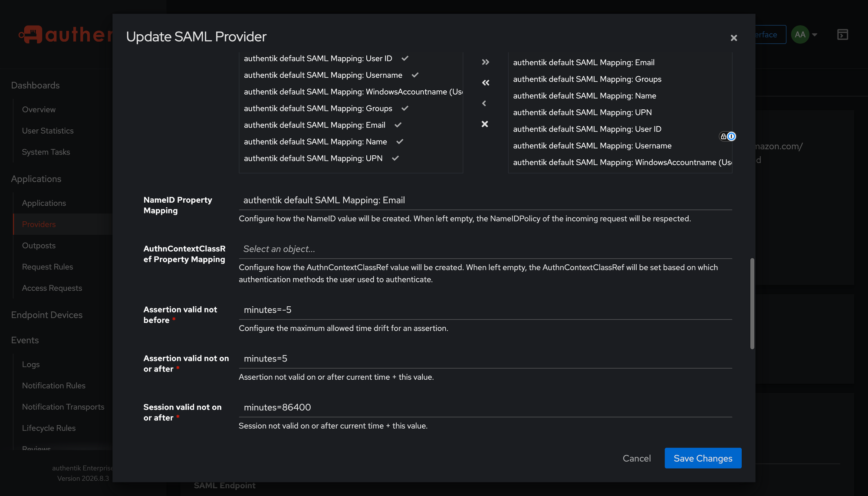Screen dimensions: 868x496
Task: Click Assertion valid not on or after field
Action: [485, 358]
